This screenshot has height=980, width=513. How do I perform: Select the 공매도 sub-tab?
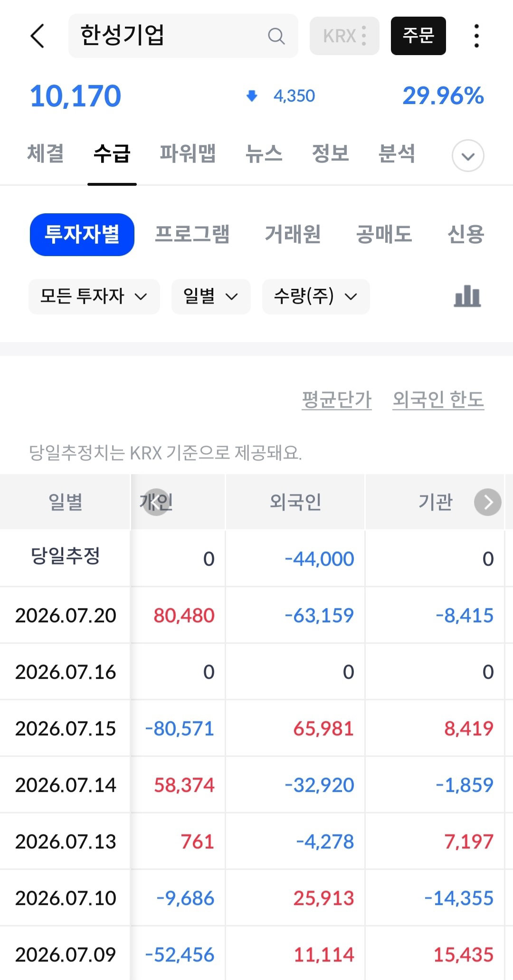click(384, 234)
